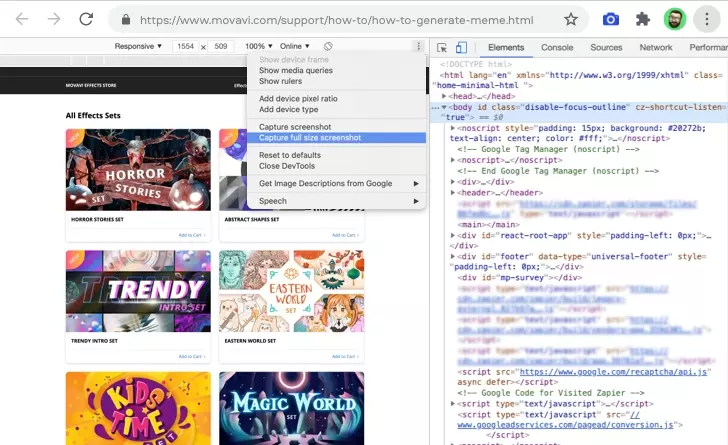Open Chrome's three-dot main menu
Image resolution: width=728 pixels, height=445 pixels.
[x=707, y=20]
